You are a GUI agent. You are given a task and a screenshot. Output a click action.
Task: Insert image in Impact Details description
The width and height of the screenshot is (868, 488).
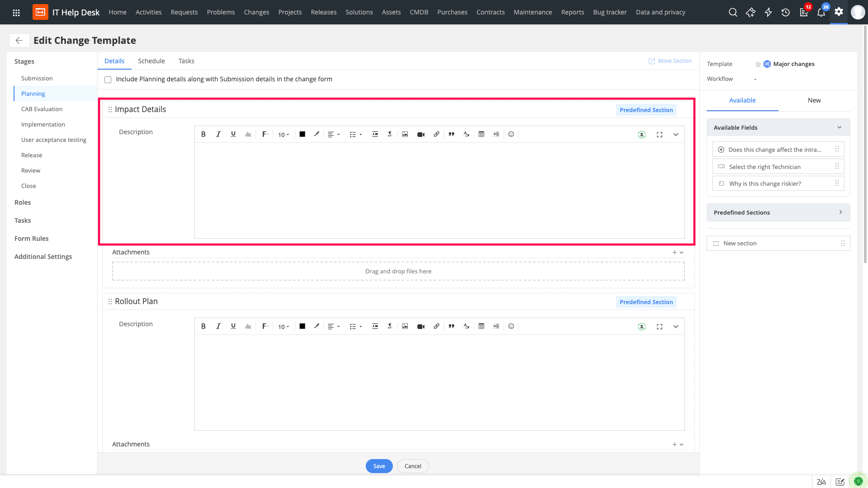(405, 134)
